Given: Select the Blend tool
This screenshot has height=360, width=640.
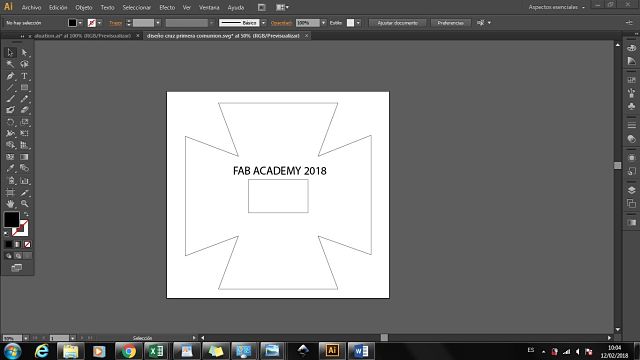Looking at the screenshot, I should (x=24, y=168).
